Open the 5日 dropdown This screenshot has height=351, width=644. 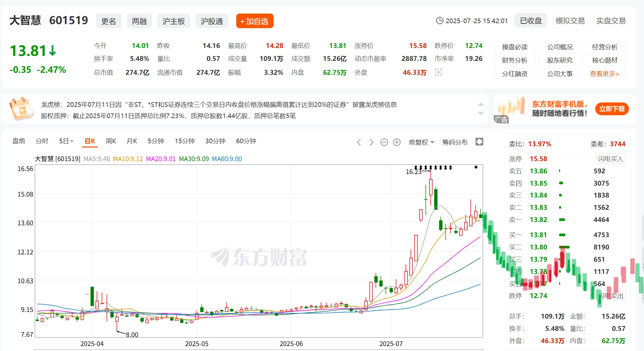click(x=66, y=141)
